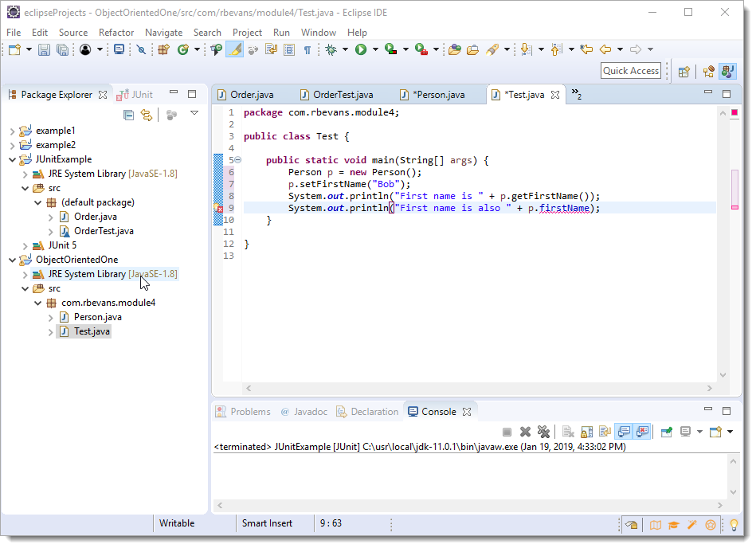This screenshot has height=548, width=756.
Task: Click the Next Annotation down arrow icon
Action: [526, 49]
